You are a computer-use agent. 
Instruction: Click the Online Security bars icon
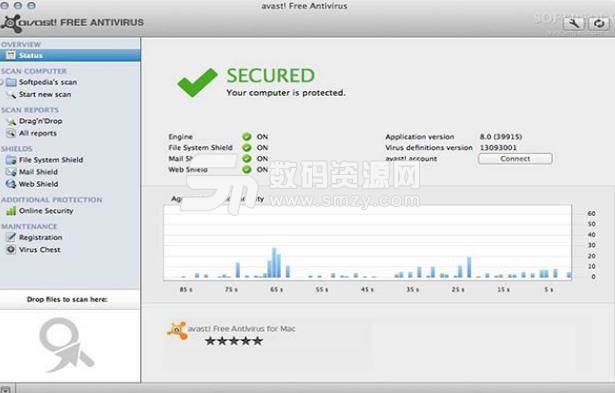coord(11,211)
